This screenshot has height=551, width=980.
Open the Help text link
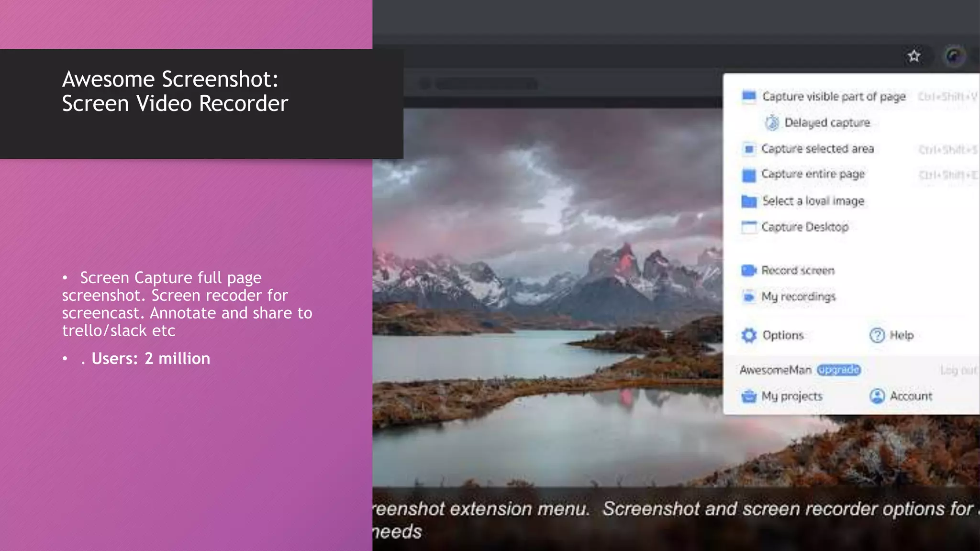point(902,335)
